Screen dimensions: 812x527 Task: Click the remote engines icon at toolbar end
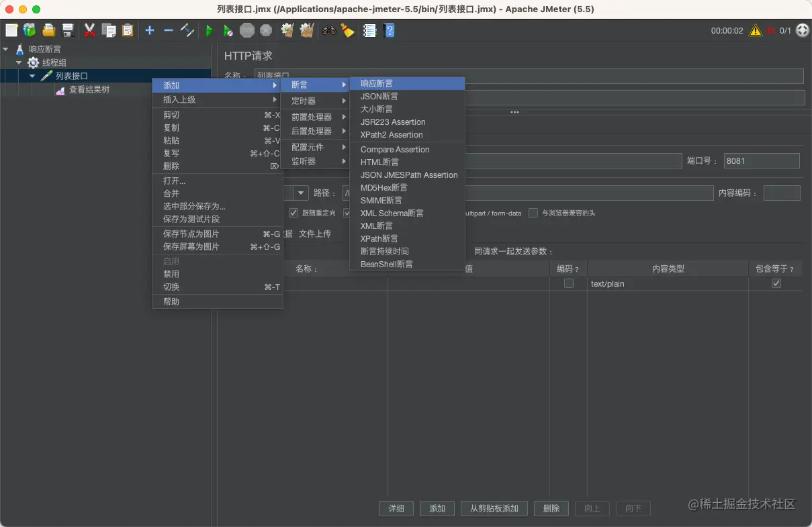pos(802,30)
